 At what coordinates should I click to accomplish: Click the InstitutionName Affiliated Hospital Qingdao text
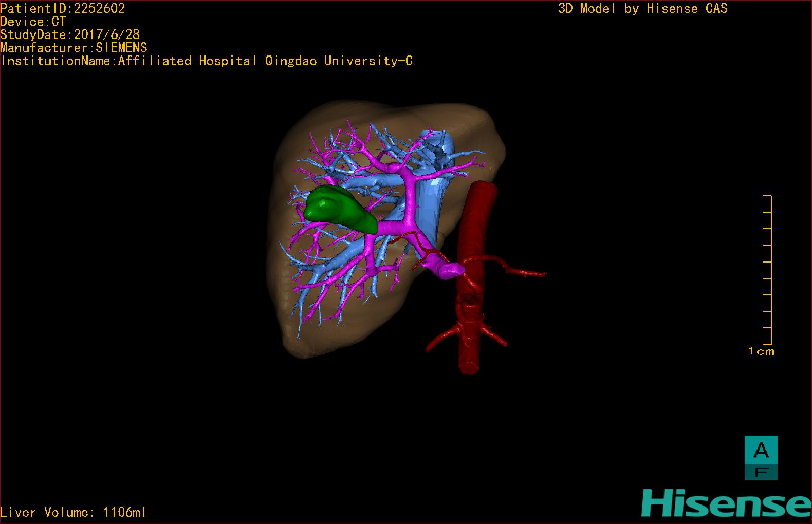pyautogui.click(x=207, y=61)
